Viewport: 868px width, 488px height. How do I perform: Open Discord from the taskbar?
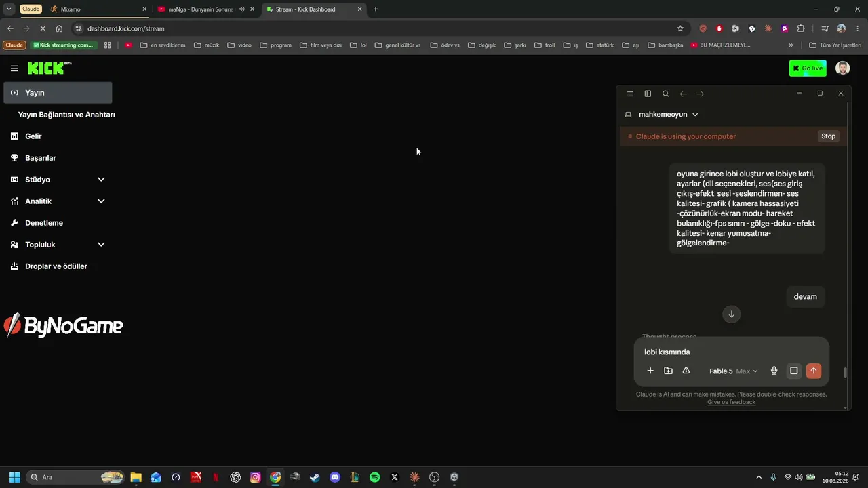click(334, 477)
